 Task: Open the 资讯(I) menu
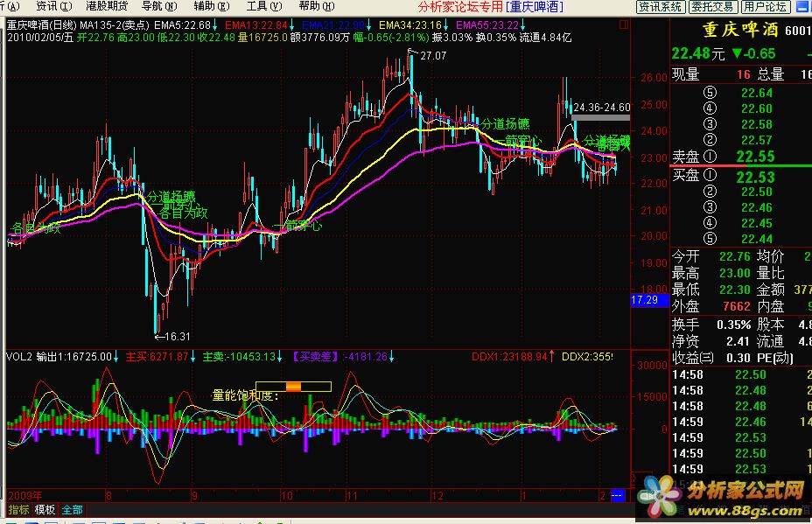coord(54,6)
